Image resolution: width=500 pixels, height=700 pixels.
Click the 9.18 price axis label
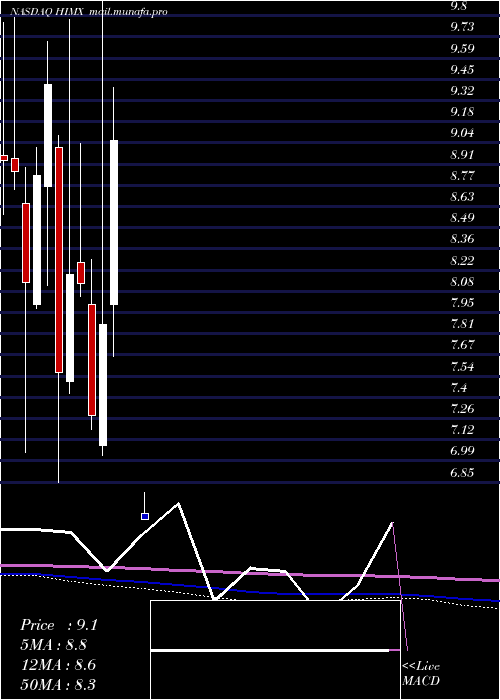(x=462, y=112)
